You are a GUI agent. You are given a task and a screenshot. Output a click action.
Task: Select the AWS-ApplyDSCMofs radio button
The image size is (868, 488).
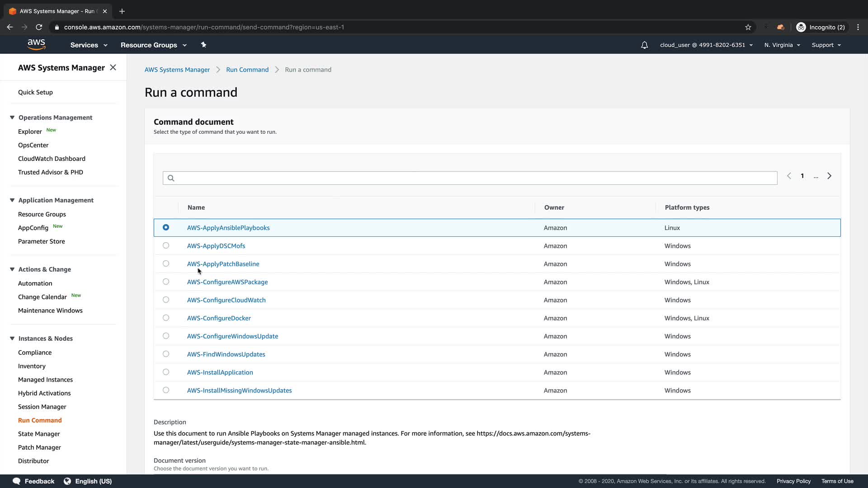[166, 246]
